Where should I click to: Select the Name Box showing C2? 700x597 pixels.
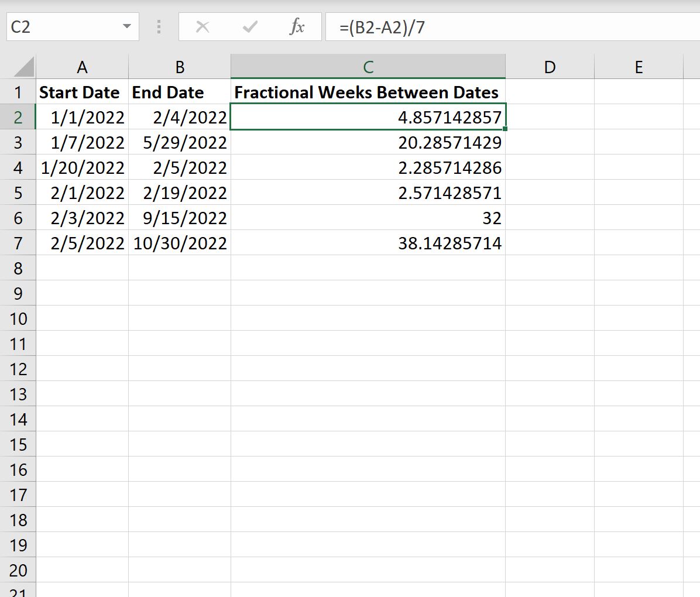tap(64, 26)
